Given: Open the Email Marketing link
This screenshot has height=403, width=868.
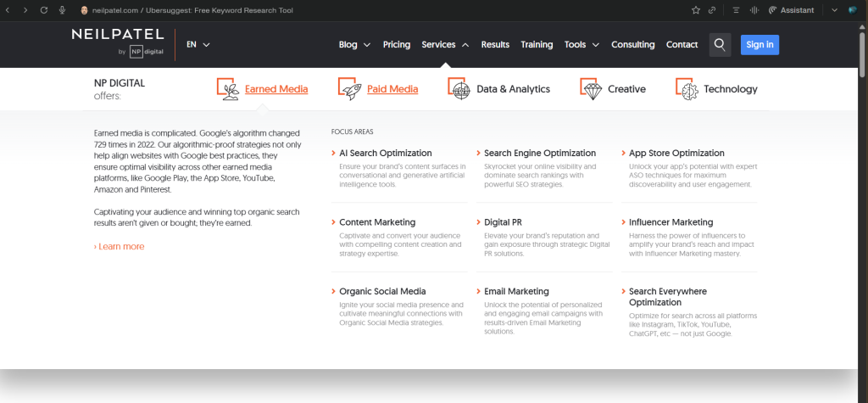Looking at the screenshot, I should (x=516, y=292).
